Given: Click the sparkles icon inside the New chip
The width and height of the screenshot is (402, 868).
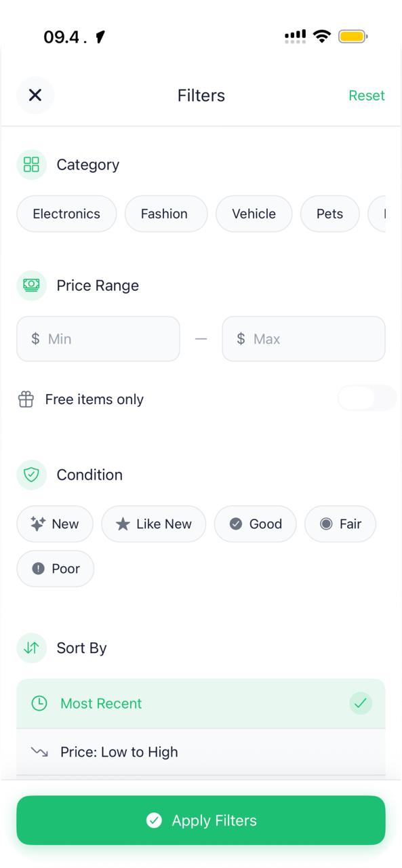Looking at the screenshot, I should click(38, 524).
